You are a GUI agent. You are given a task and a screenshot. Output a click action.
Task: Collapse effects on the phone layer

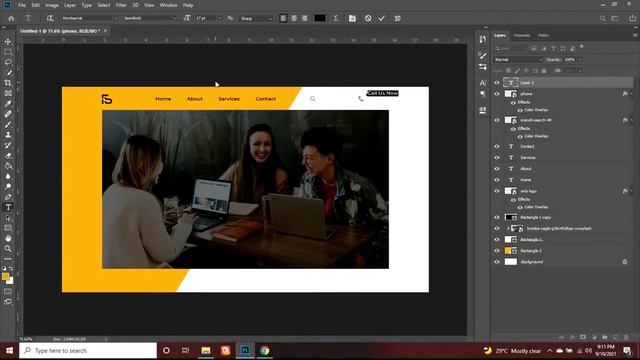click(x=631, y=94)
